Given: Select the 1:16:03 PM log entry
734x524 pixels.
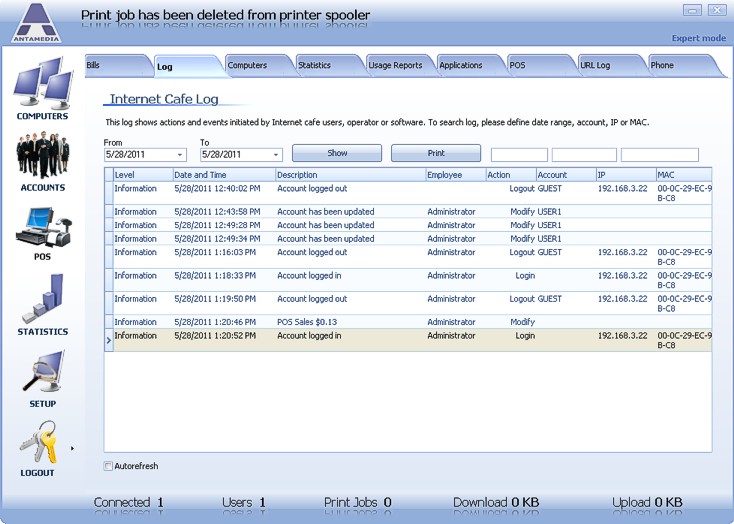Looking at the screenshot, I should (x=408, y=257).
